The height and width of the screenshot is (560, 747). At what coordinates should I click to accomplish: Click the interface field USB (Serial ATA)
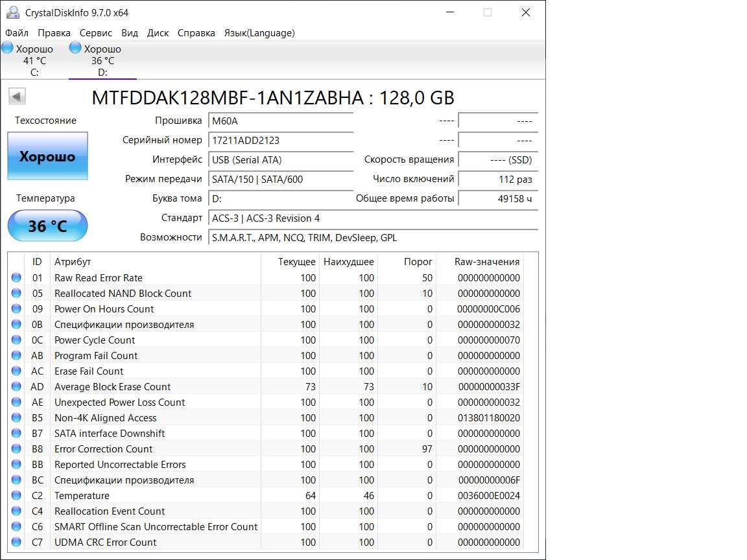click(281, 160)
